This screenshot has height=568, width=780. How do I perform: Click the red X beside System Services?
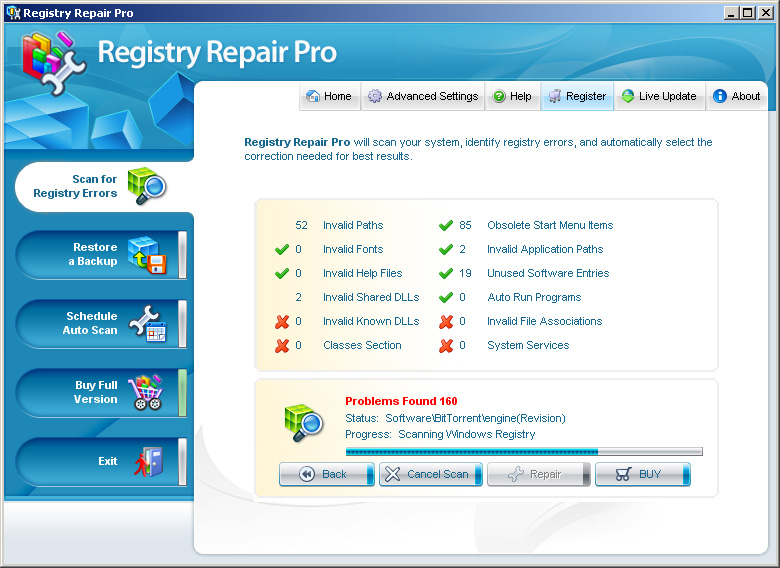point(446,346)
